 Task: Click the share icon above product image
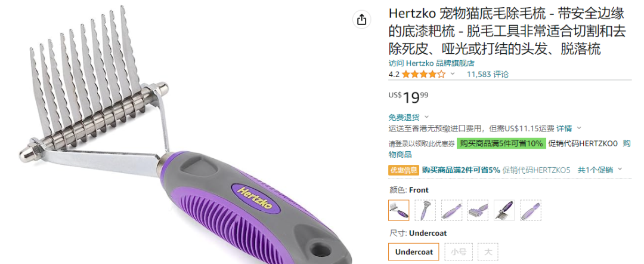(x=361, y=20)
